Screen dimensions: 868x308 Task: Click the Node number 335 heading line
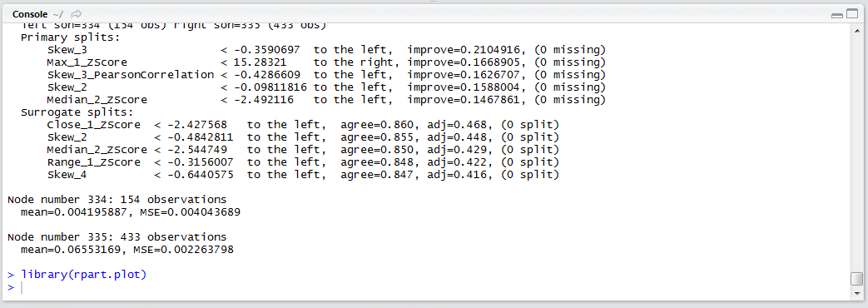117,237
